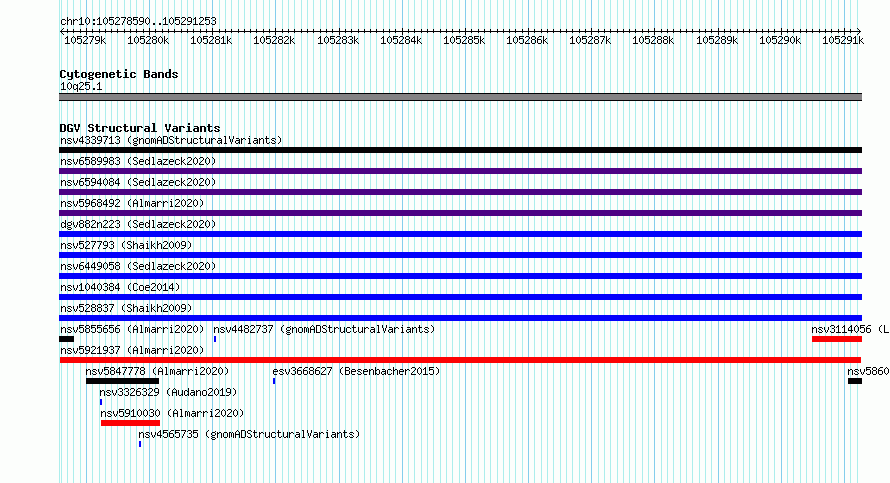Click the tiny blue nsv4565735 marker

140,444
